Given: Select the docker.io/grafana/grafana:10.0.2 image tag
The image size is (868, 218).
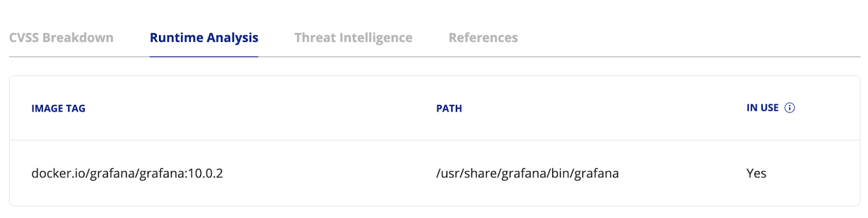Looking at the screenshot, I should (127, 173).
